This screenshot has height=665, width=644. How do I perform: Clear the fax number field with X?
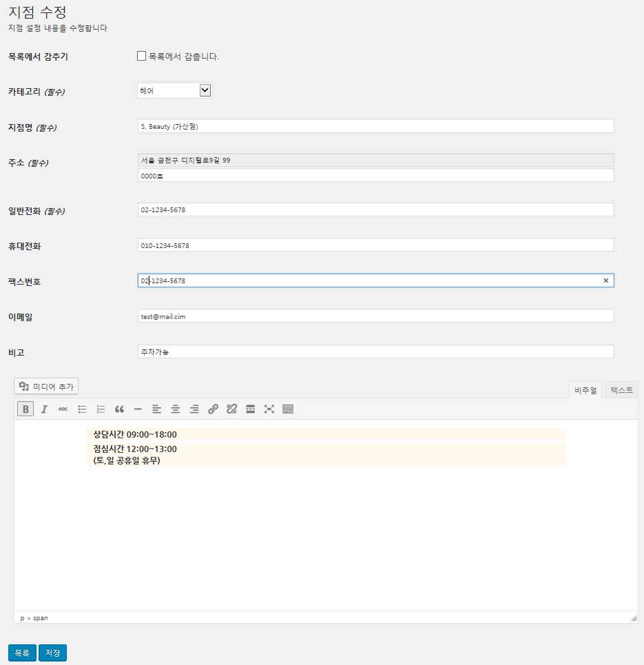pyautogui.click(x=606, y=280)
